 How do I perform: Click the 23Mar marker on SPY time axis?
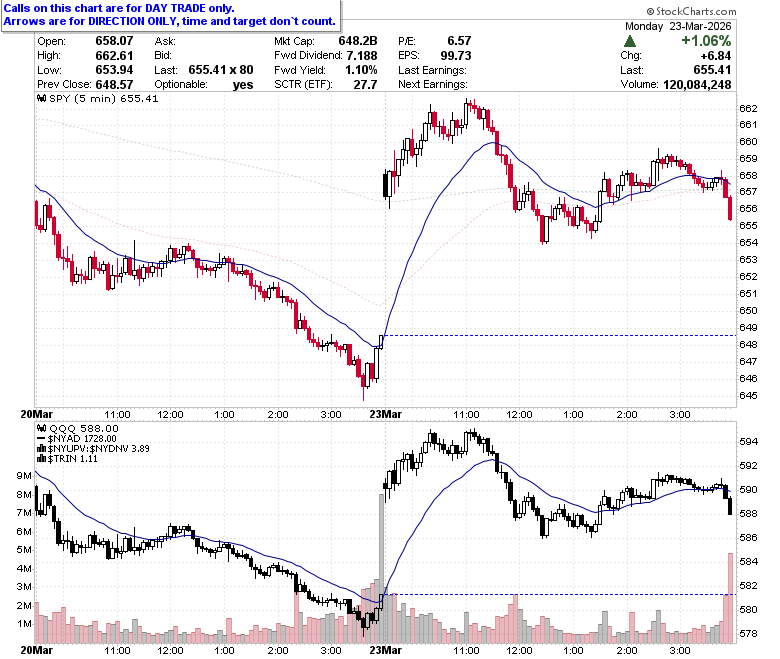(x=386, y=414)
